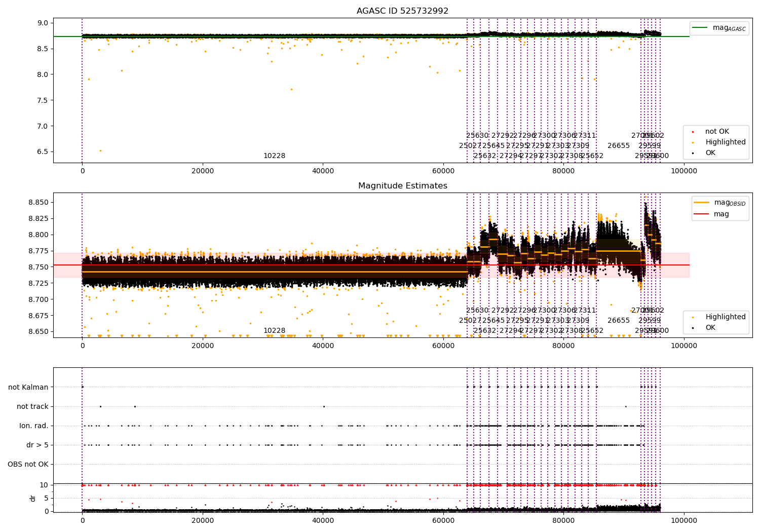760x532 pixels.
Task: Click the 5 tick on dr axis
Action: tap(46, 498)
